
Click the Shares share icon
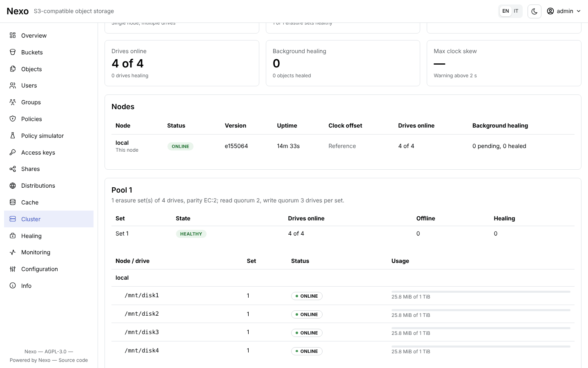(13, 169)
